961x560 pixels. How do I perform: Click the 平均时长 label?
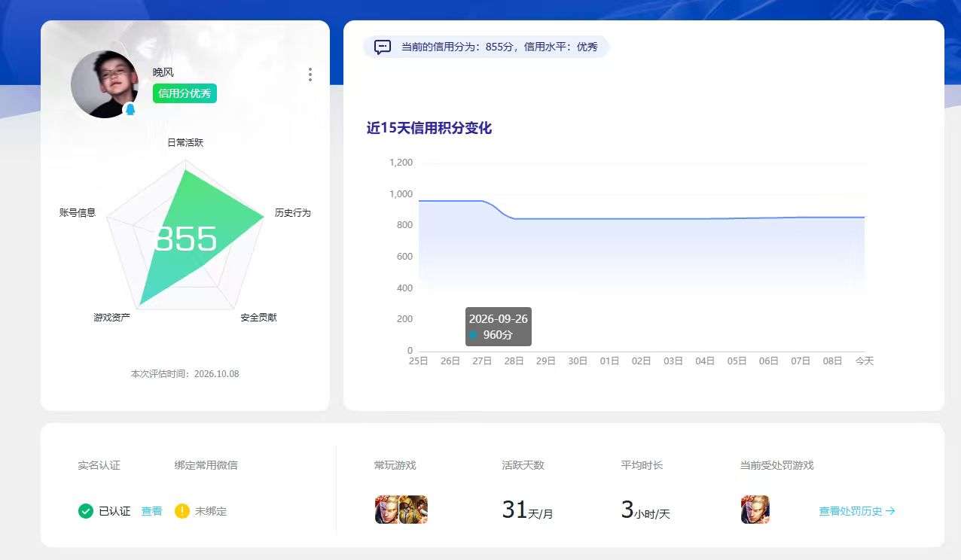pos(642,465)
